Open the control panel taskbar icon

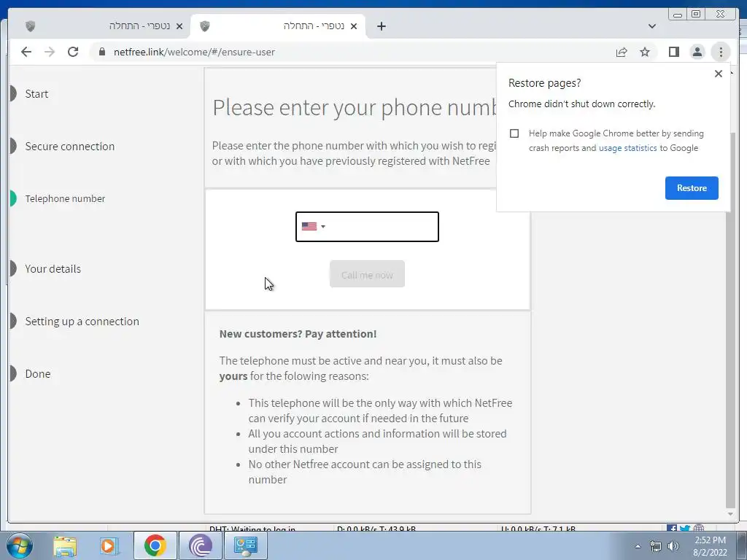coord(245,545)
